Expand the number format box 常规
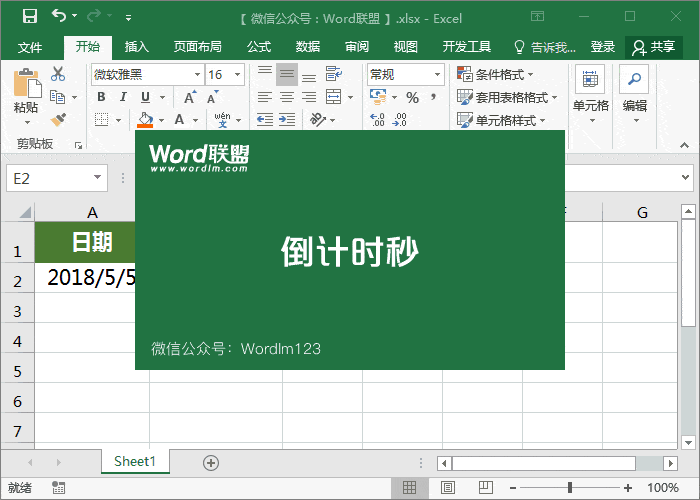The image size is (700, 500). point(437,75)
